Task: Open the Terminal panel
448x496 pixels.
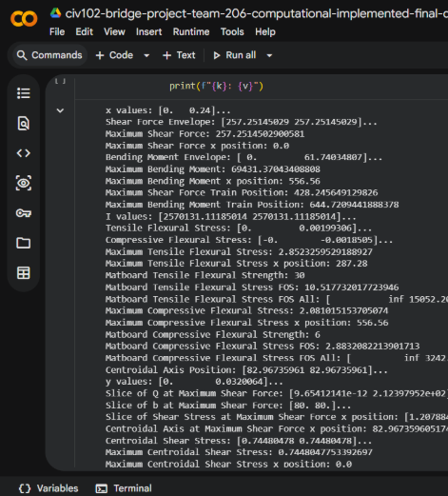Action: [124, 488]
